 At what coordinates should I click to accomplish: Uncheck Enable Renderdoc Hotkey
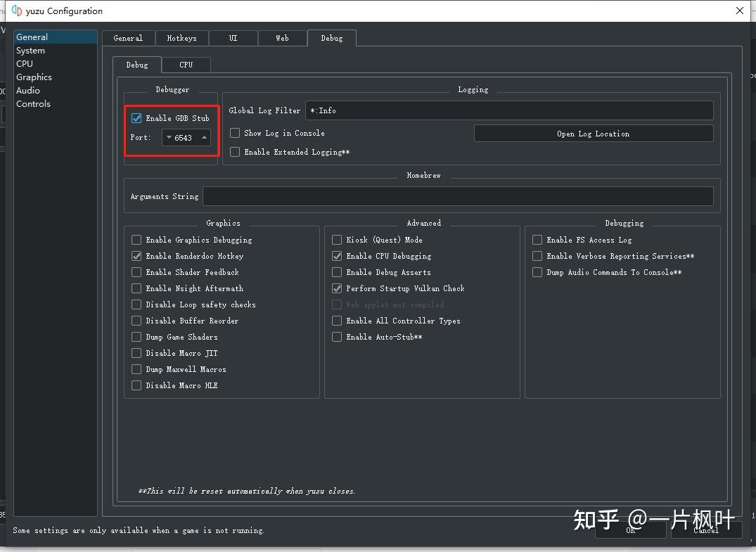(136, 256)
